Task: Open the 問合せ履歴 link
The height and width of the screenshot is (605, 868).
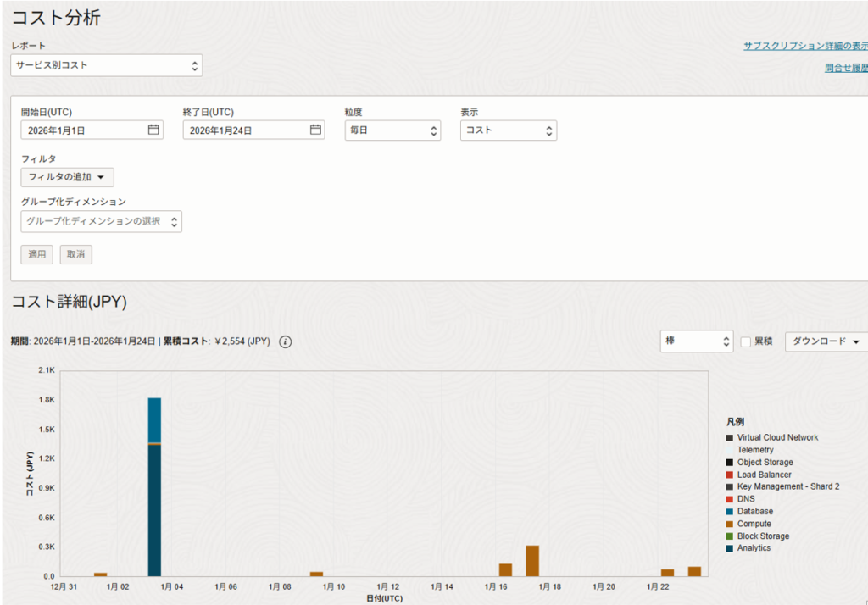Action: click(x=845, y=68)
